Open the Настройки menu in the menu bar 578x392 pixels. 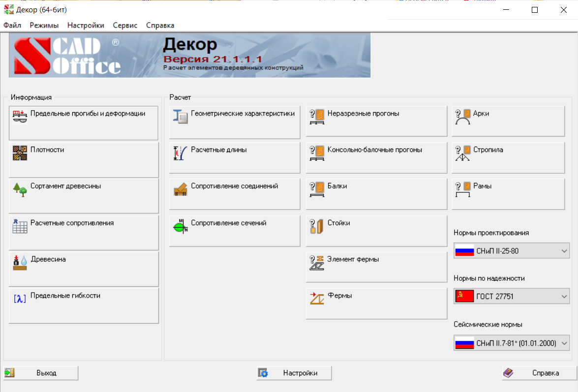pyautogui.click(x=86, y=26)
